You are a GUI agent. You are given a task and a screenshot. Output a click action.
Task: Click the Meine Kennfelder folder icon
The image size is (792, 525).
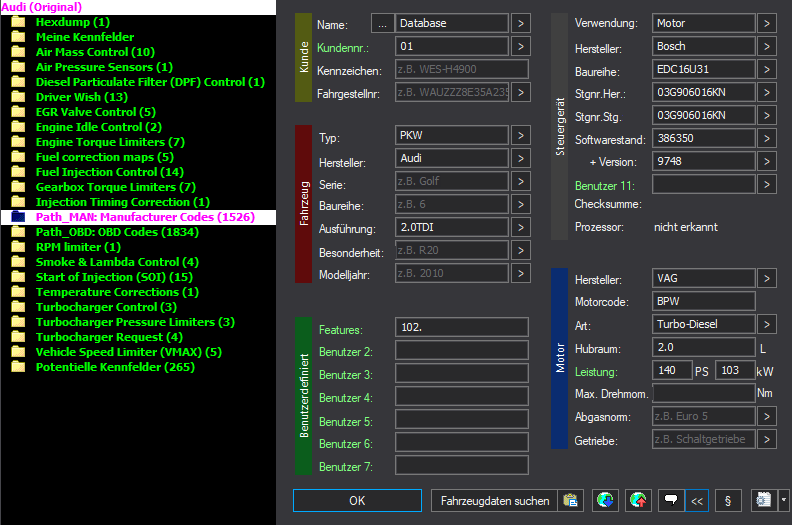pyautogui.click(x=19, y=37)
